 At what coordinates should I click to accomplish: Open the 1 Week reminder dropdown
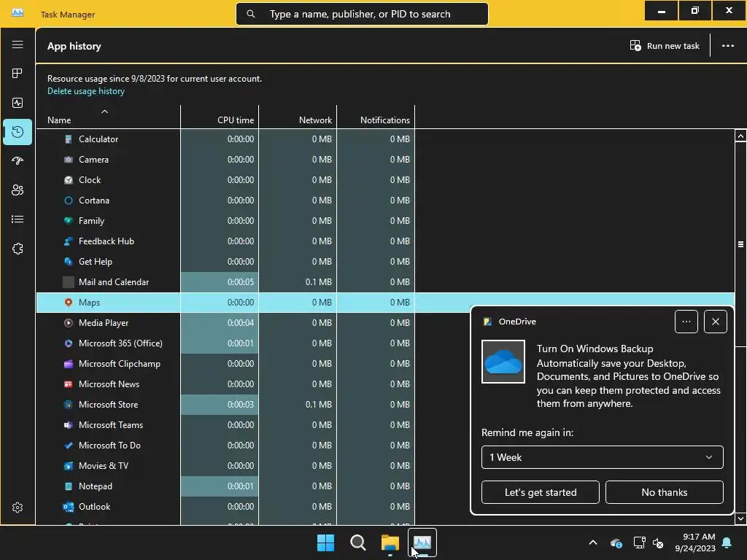coord(602,457)
